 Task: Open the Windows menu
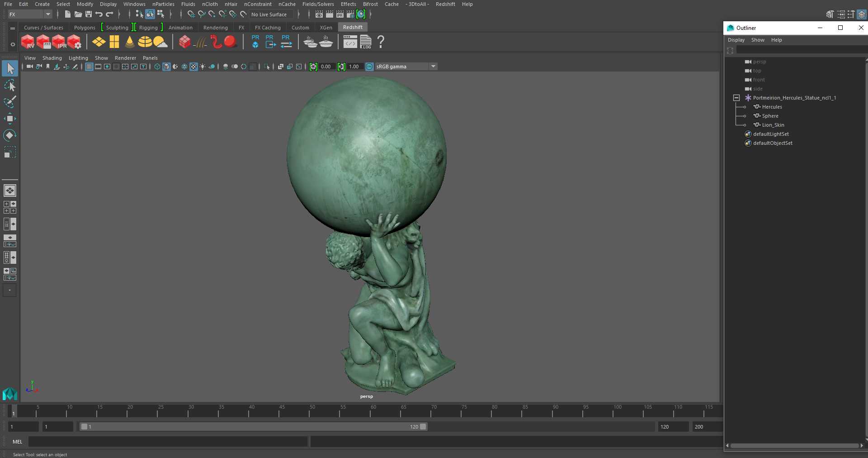[x=134, y=4]
